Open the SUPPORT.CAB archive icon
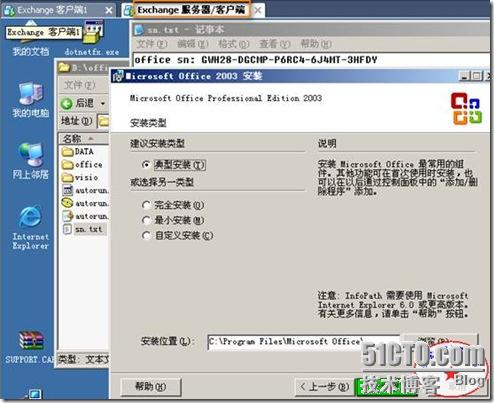The image size is (494, 403). point(30,347)
